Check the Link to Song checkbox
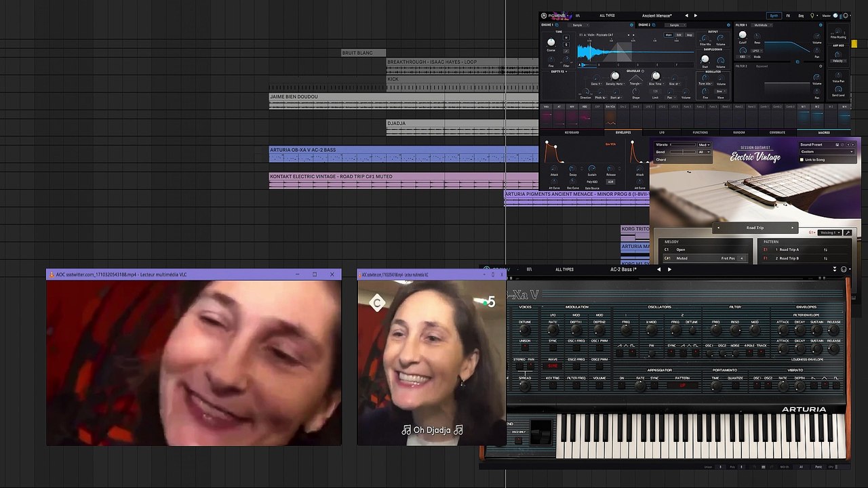Viewport: 868px width, 488px height. pos(802,160)
